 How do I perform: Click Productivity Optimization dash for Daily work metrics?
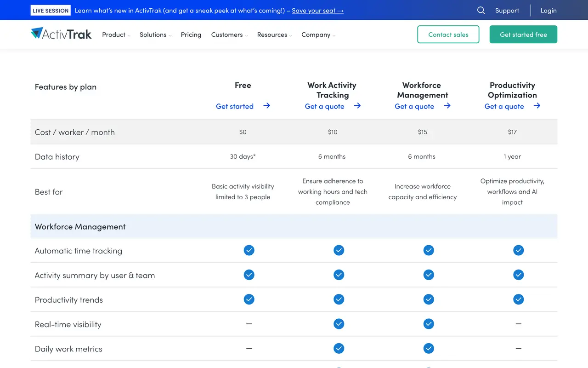click(x=519, y=348)
